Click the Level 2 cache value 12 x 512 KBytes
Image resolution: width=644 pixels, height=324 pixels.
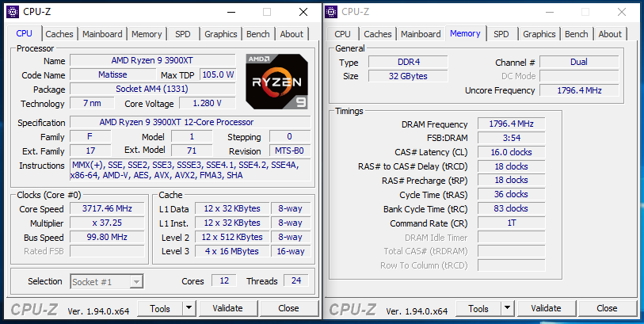[x=232, y=237]
